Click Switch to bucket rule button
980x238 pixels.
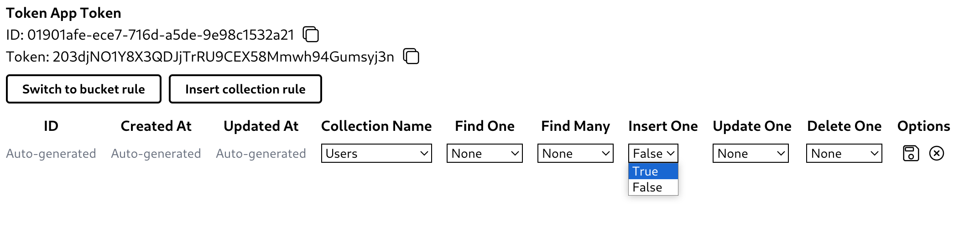click(x=83, y=89)
